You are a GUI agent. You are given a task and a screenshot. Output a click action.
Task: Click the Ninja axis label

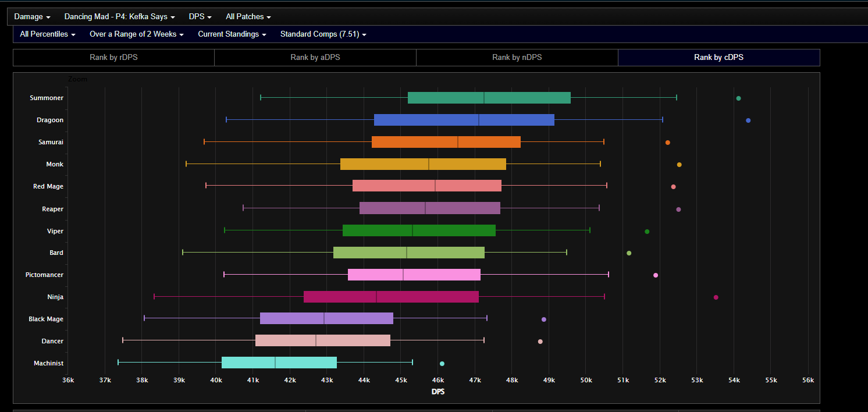coord(55,297)
